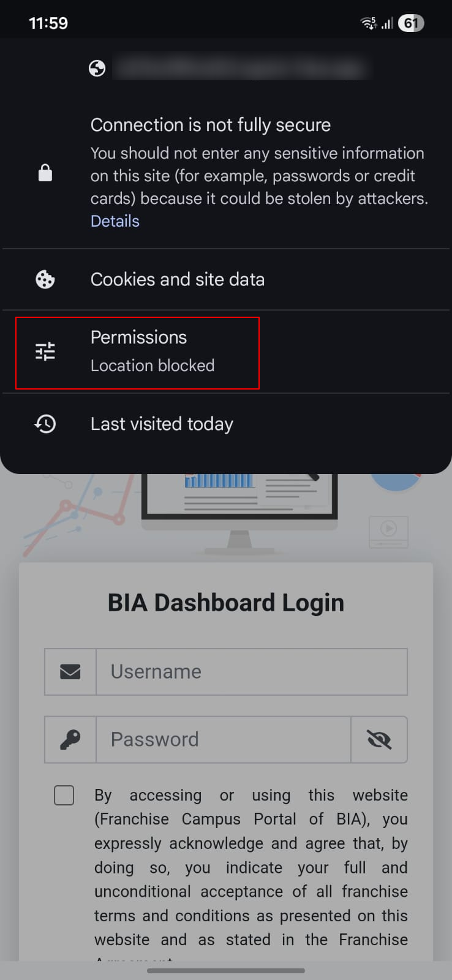Tap the history clock icon
This screenshot has width=452, height=980.
45,424
